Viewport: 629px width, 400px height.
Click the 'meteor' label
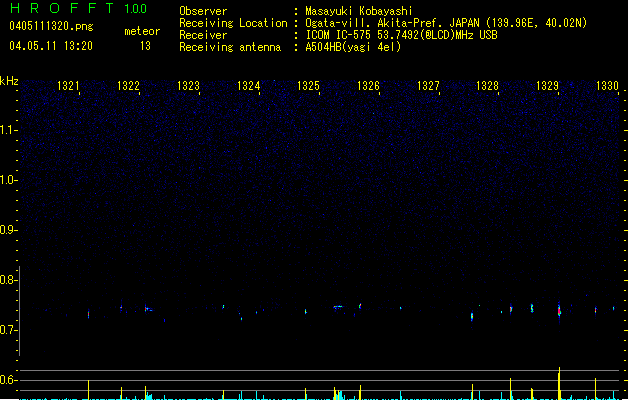click(x=142, y=31)
